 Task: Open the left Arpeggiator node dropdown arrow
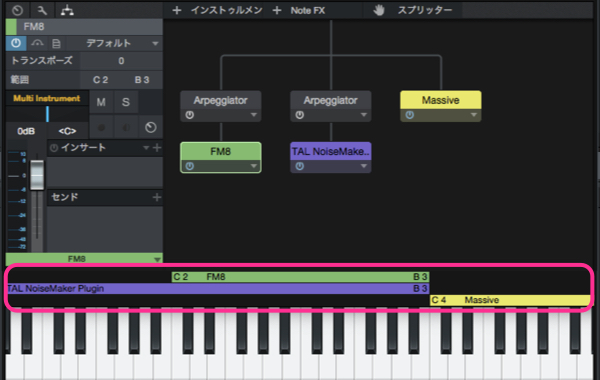click(253, 115)
